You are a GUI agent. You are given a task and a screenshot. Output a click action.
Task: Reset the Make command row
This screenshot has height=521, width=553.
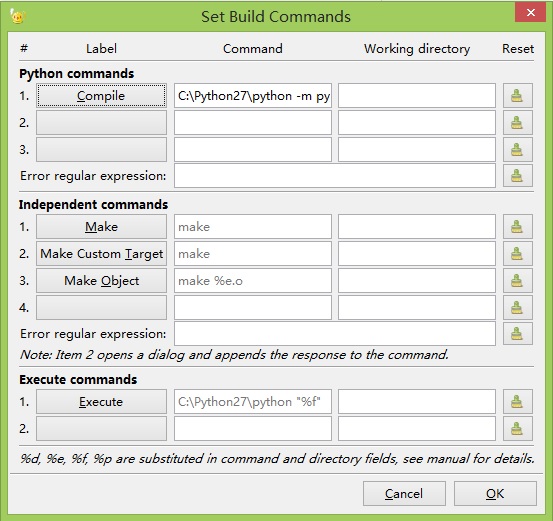pos(517,226)
